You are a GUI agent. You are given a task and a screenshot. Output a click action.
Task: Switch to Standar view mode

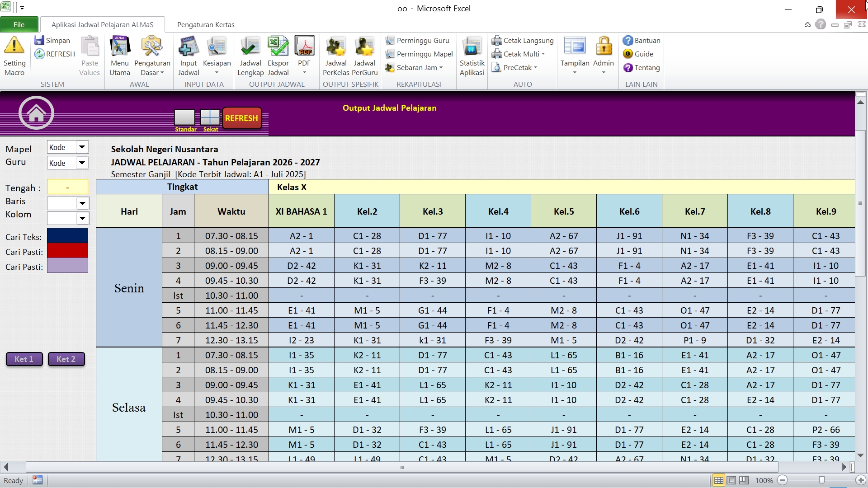click(x=184, y=117)
